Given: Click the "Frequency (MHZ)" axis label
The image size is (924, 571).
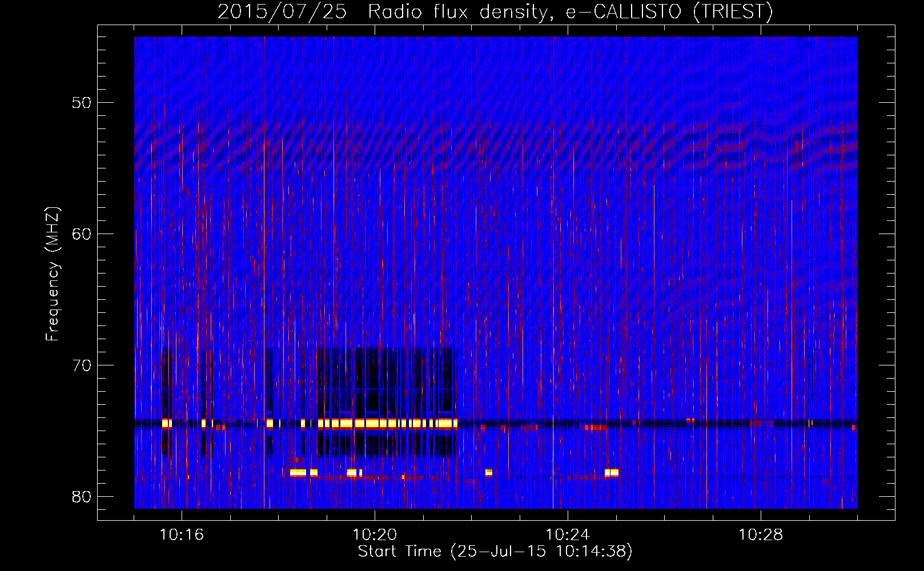Looking at the screenshot, I should pyautogui.click(x=52, y=274).
